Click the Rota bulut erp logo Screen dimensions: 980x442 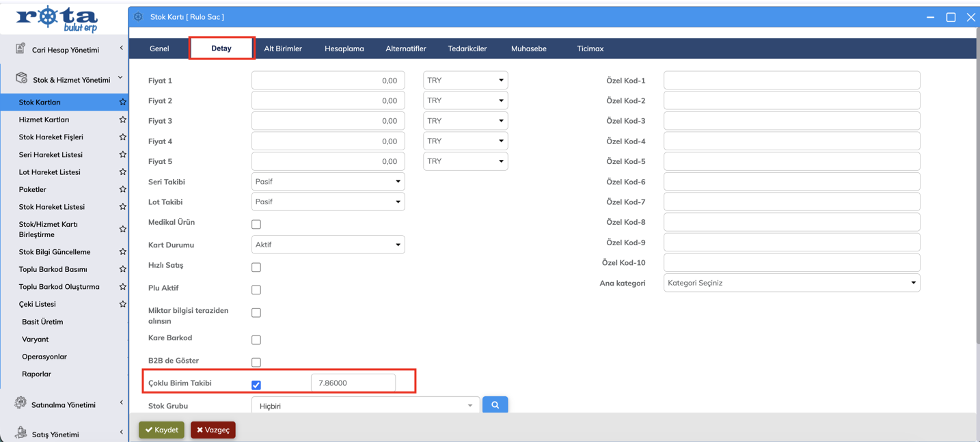tap(57, 18)
